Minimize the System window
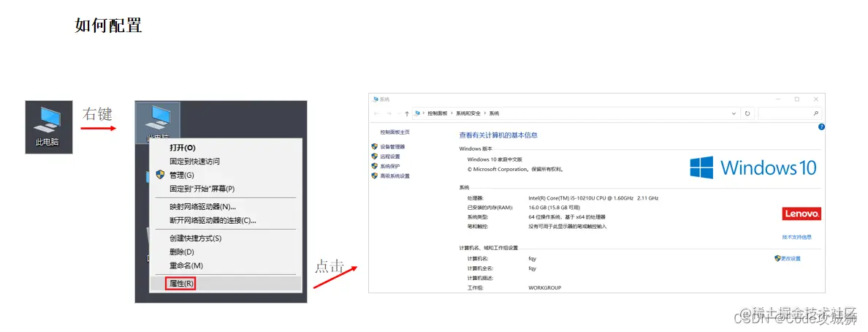 [x=778, y=99]
